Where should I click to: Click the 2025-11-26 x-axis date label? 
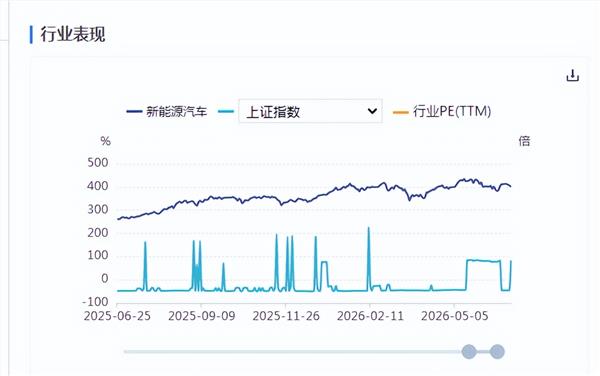coord(286,316)
